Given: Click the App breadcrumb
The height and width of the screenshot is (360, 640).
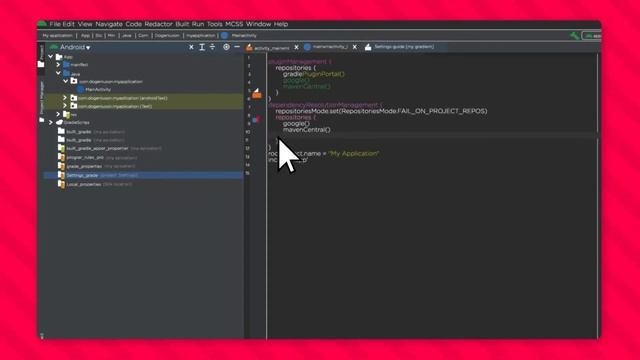Looking at the screenshot, I should tap(85, 36).
